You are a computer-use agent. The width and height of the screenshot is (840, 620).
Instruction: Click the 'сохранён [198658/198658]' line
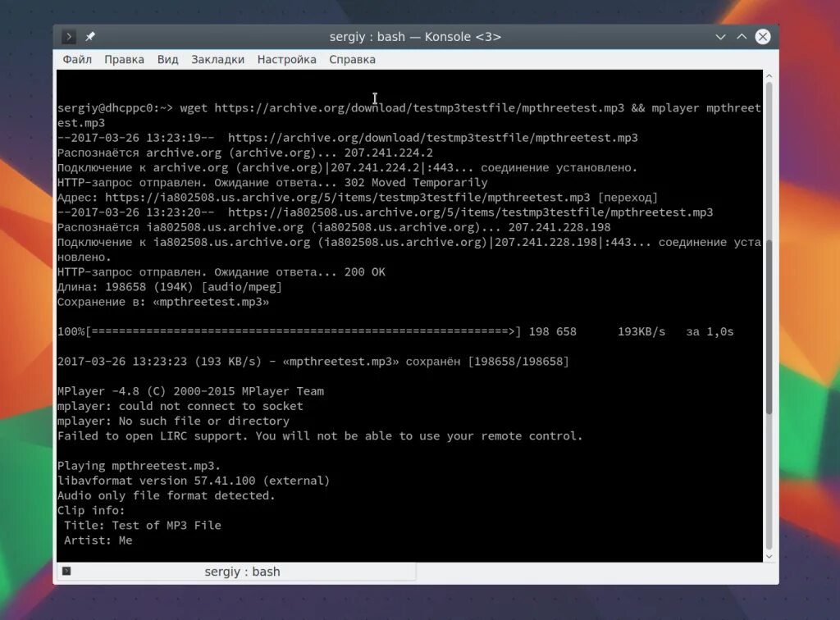click(x=313, y=362)
